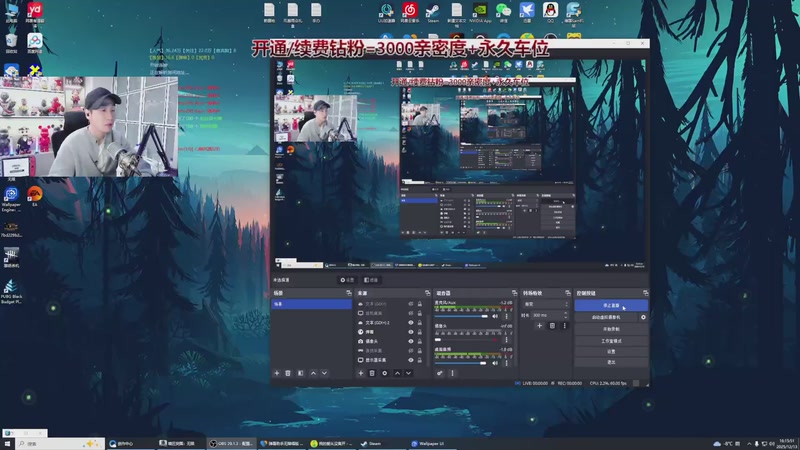Show hidden system tray icons chevron
This screenshot has width=800, height=450.
pos(749,444)
